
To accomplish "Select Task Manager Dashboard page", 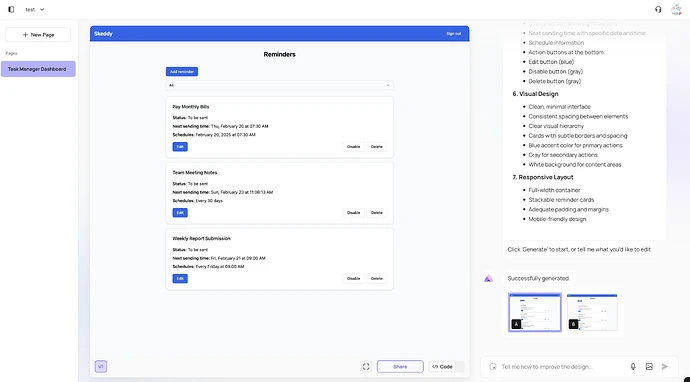I will pos(38,69).
